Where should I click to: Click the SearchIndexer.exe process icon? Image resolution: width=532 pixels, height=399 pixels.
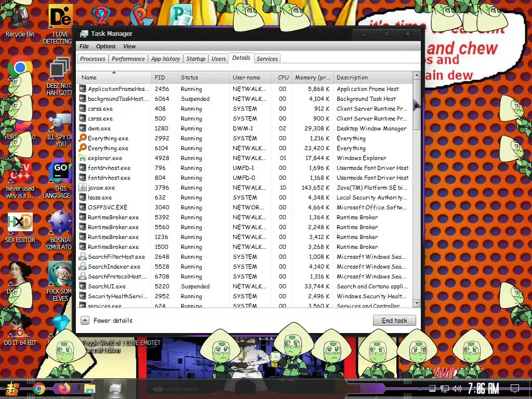(x=83, y=266)
